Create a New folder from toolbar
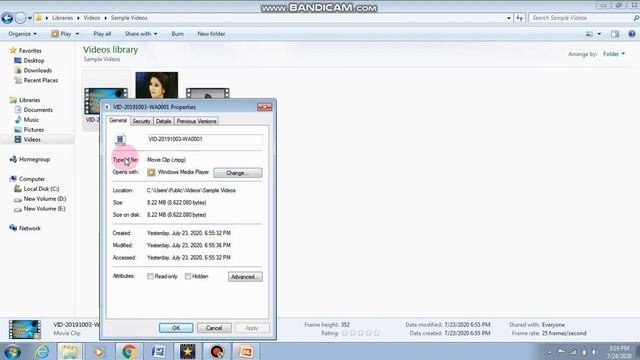The image size is (640, 360). 211,34
